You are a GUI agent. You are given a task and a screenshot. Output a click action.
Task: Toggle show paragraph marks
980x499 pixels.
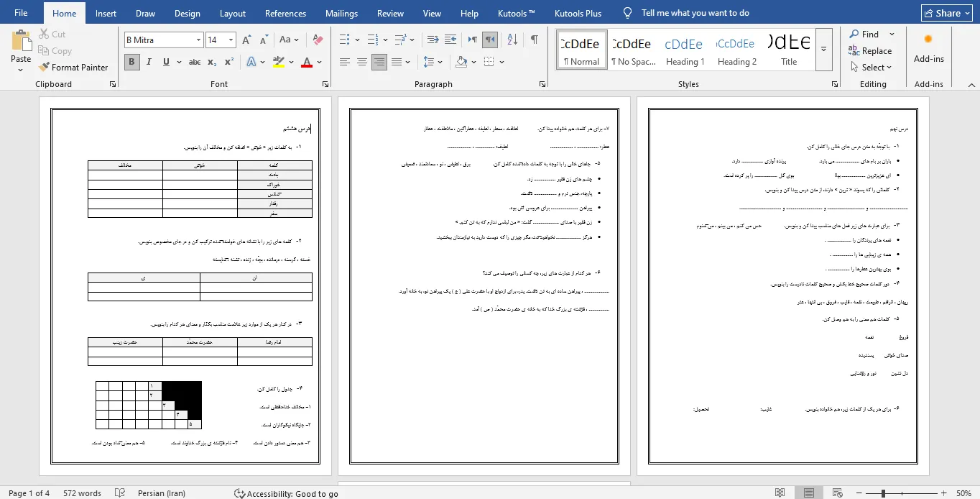pyautogui.click(x=534, y=40)
